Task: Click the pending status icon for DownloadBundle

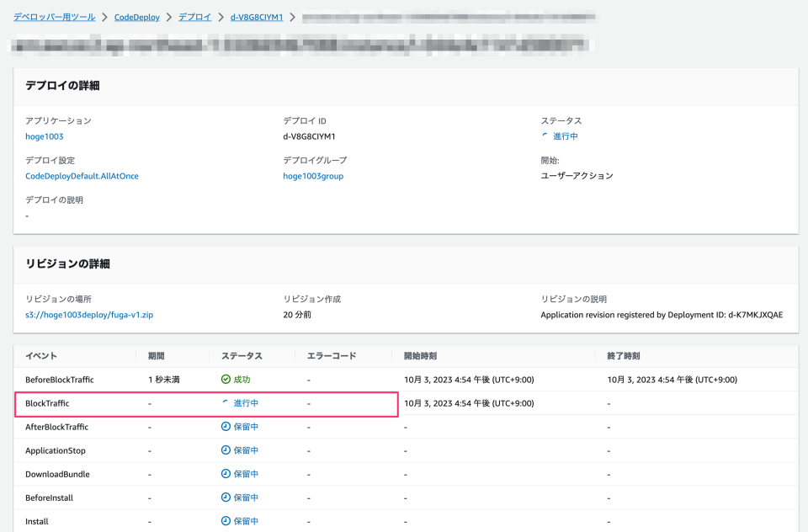Action: point(226,474)
